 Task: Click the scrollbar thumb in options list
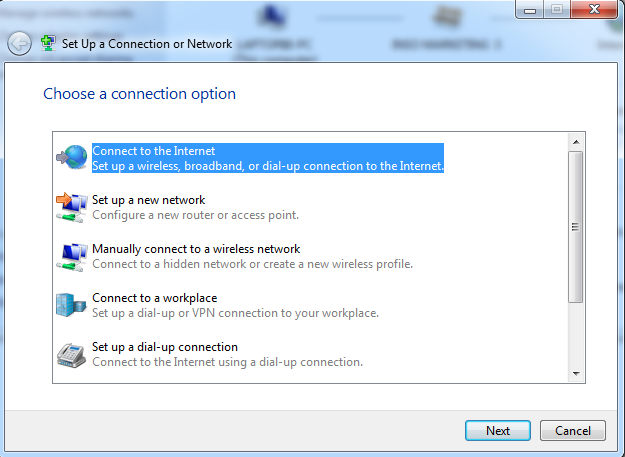pyautogui.click(x=576, y=227)
